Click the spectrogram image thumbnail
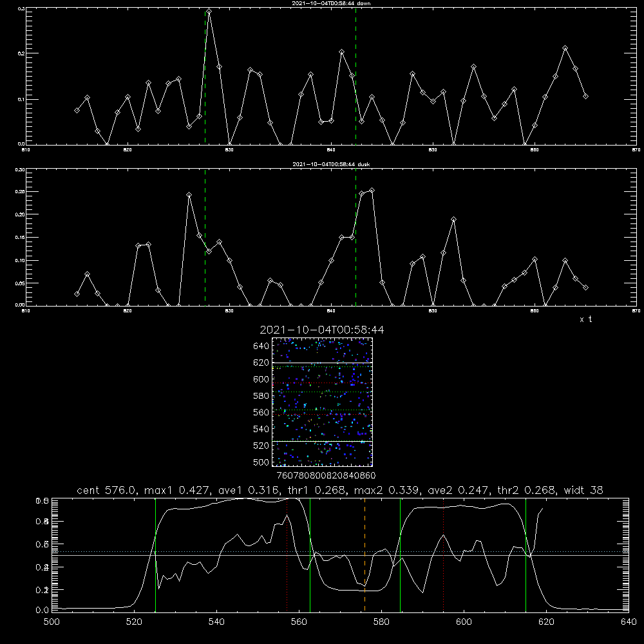This screenshot has height=644, width=644. [x=322, y=402]
